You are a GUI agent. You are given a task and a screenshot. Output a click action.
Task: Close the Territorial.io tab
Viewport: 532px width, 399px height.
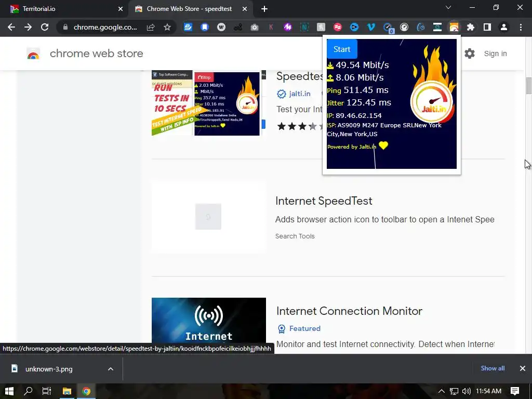pyautogui.click(x=121, y=9)
